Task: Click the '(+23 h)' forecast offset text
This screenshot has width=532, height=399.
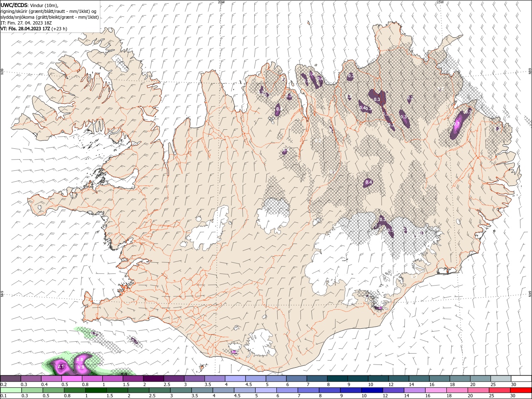Action: [59, 29]
